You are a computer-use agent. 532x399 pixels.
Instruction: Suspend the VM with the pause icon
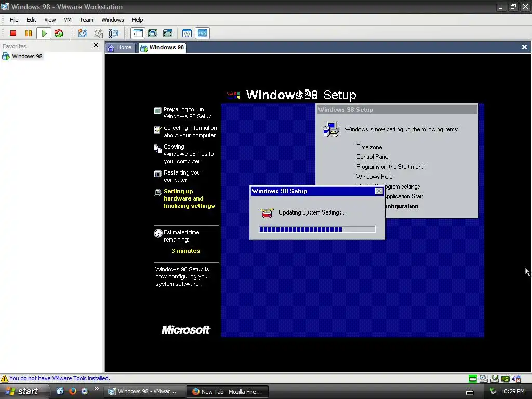29,33
